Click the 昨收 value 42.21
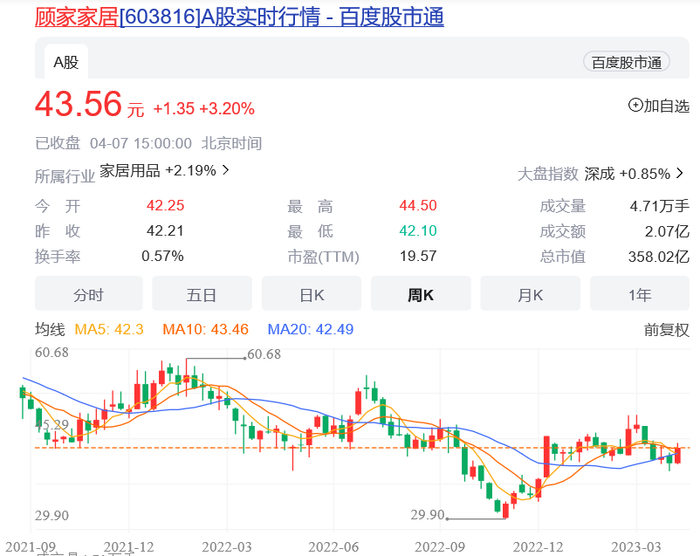 coord(165,231)
